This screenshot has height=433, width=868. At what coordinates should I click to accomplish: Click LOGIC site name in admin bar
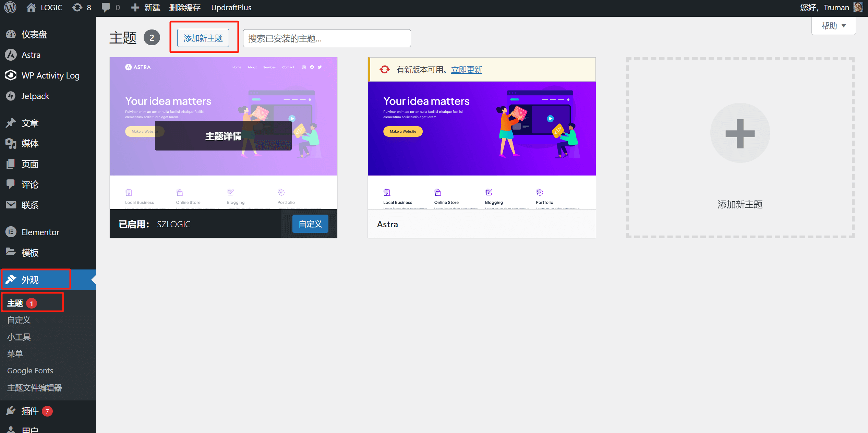(x=52, y=8)
